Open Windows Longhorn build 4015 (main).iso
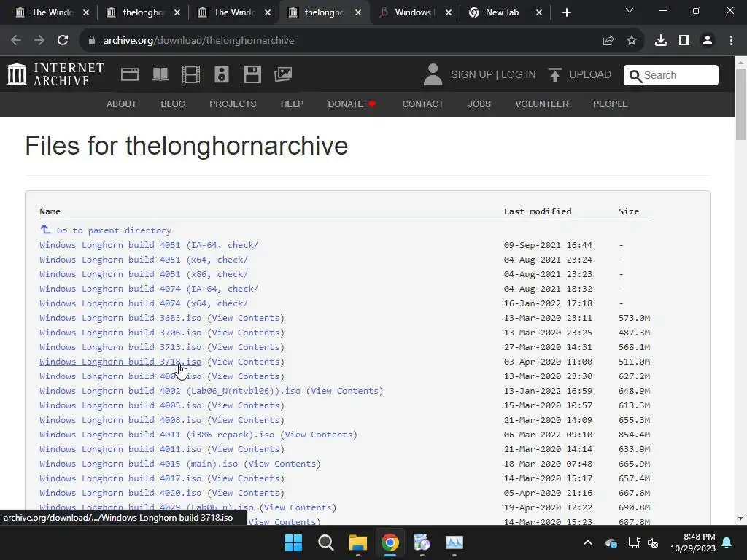This screenshot has height=560, width=747. click(x=139, y=464)
